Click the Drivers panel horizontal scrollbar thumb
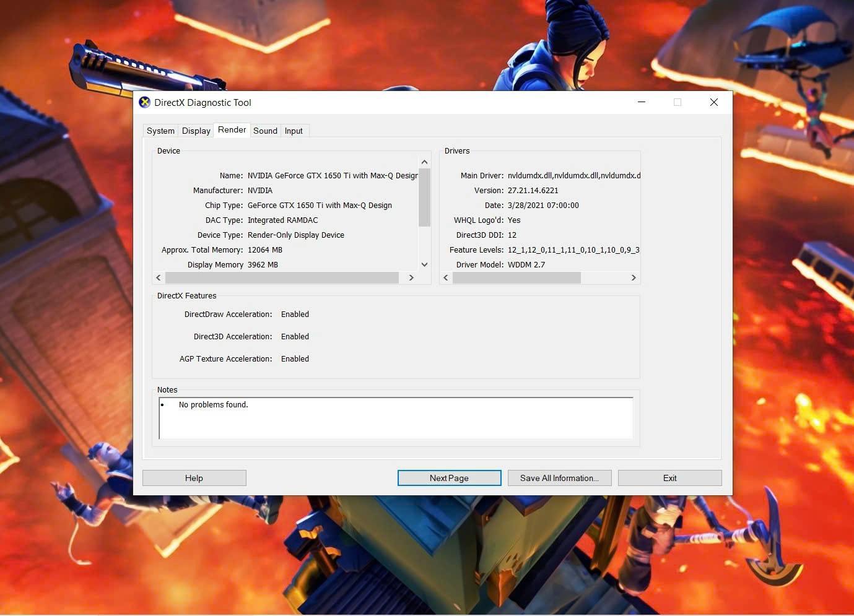The width and height of the screenshot is (854, 616). pyautogui.click(x=516, y=278)
